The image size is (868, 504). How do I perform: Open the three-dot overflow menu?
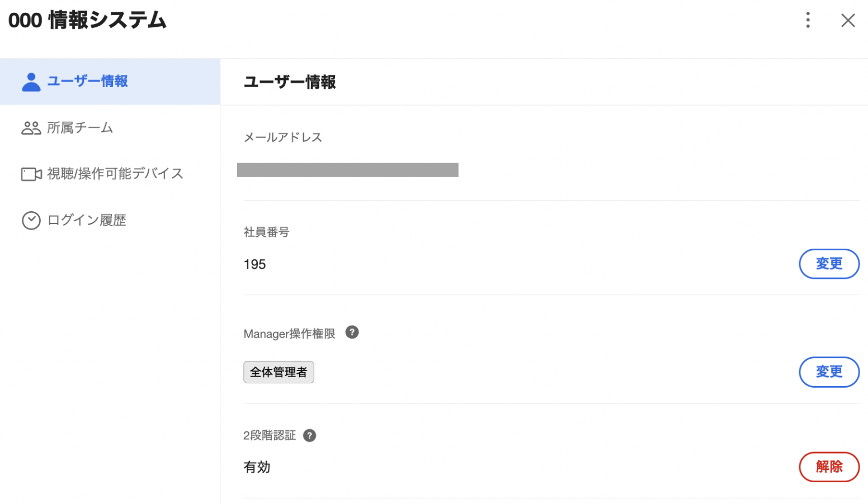(808, 20)
